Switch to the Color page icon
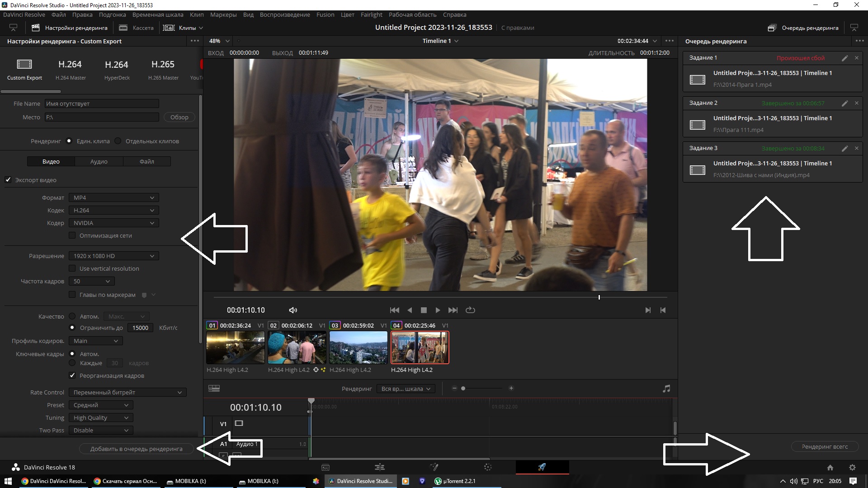Screen dimensions: 868x488 click(488, 467)
